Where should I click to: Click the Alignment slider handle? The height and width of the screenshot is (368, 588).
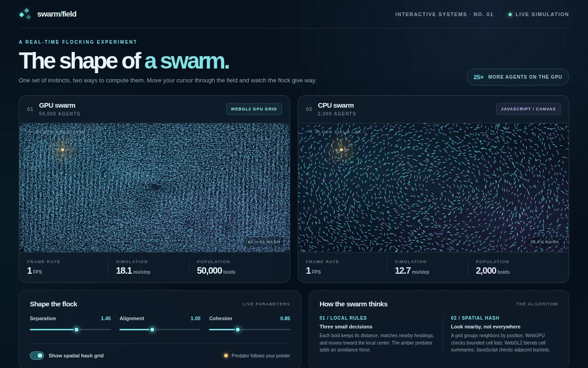pyautogui.click(x=153, y=329)
